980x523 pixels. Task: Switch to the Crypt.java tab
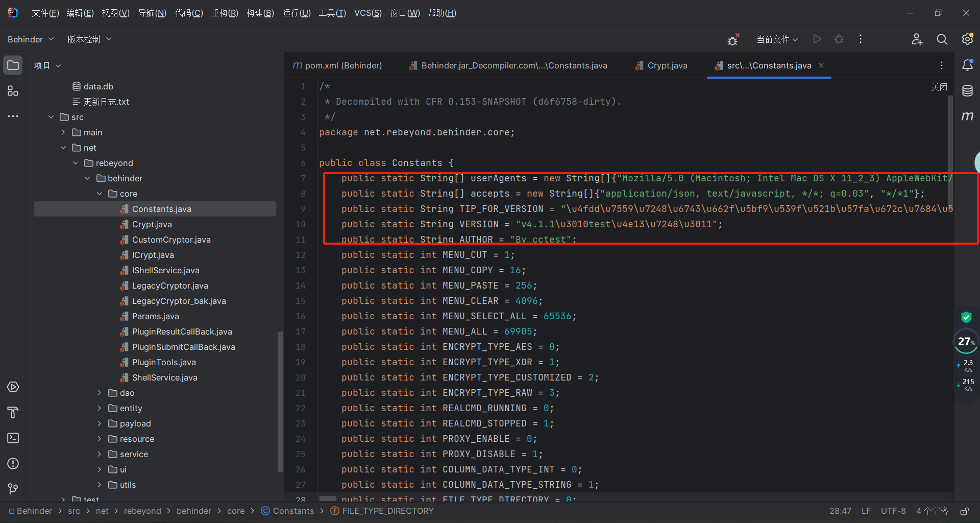coord(661,65)
